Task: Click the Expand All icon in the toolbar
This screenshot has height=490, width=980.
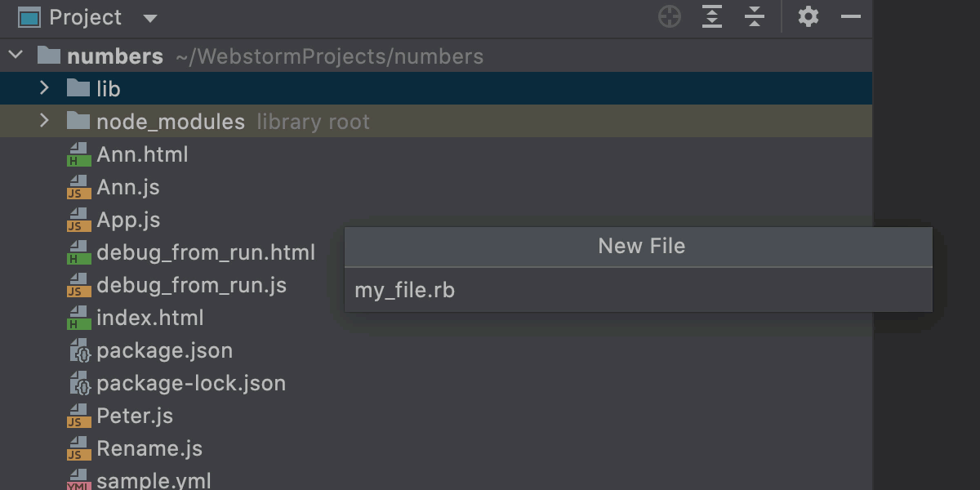Action: 711,16
